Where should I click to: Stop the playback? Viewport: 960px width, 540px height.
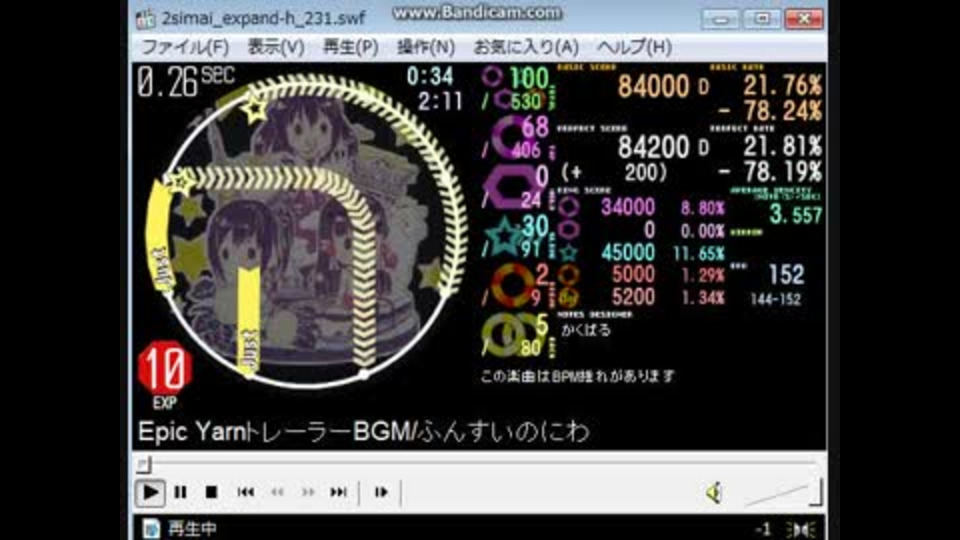[x=211, y=492]
